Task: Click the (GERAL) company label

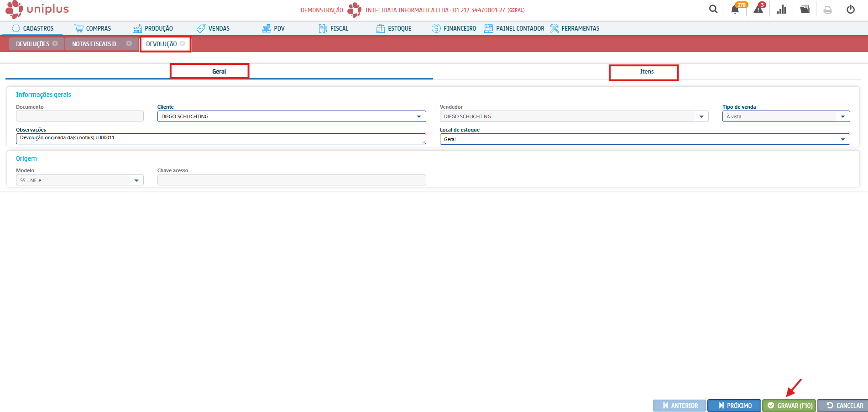Action: [x=516, y=10]
